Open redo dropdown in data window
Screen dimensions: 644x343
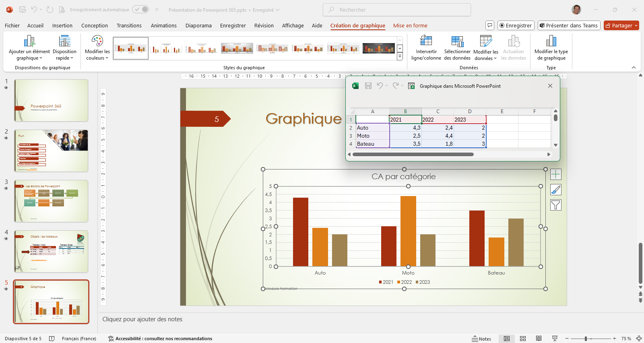click(x=402, y=86)
